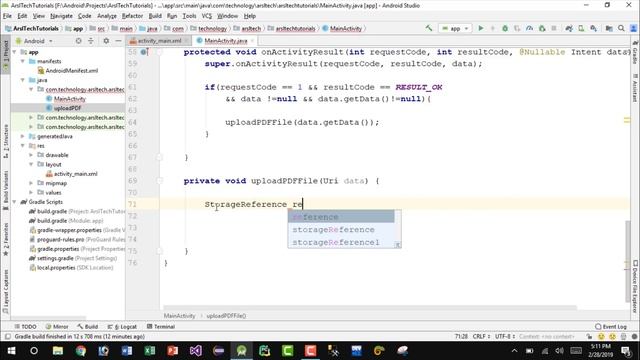640x360 pixels.
Task: Click the Sync Project with Gradle icon
Action: [569, 28]
